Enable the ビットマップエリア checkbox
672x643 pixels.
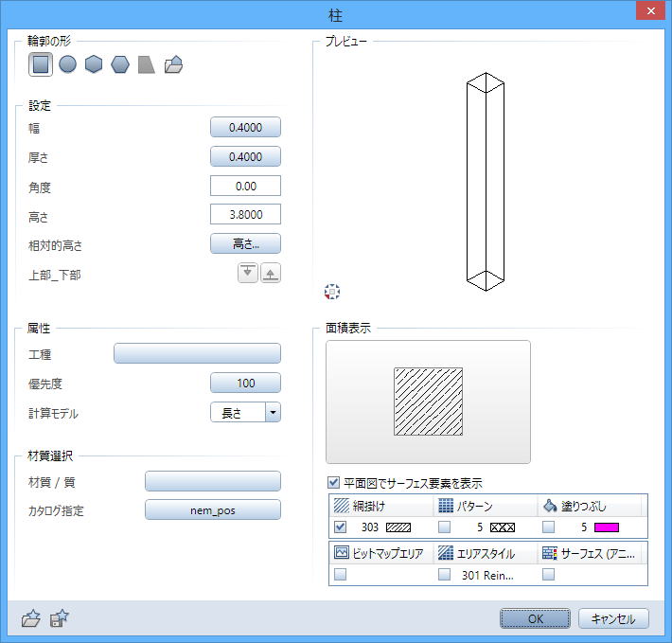(341, 574)
